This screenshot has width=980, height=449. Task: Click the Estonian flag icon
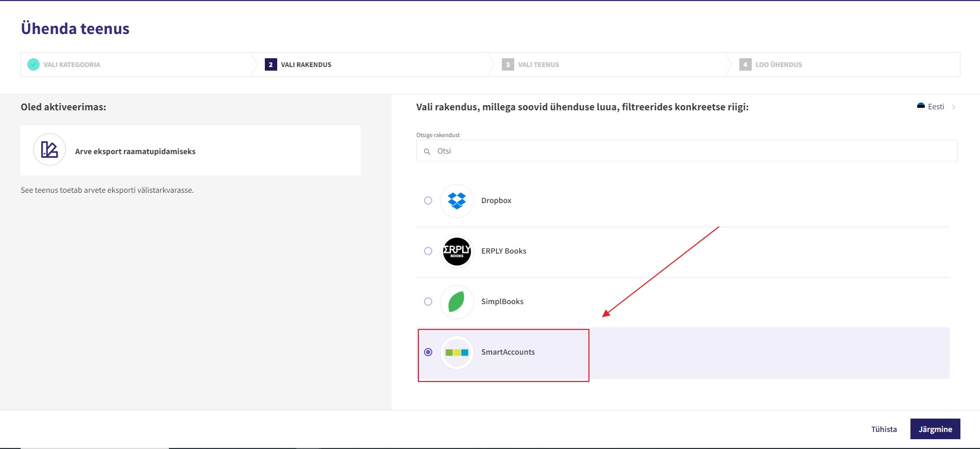921,106
